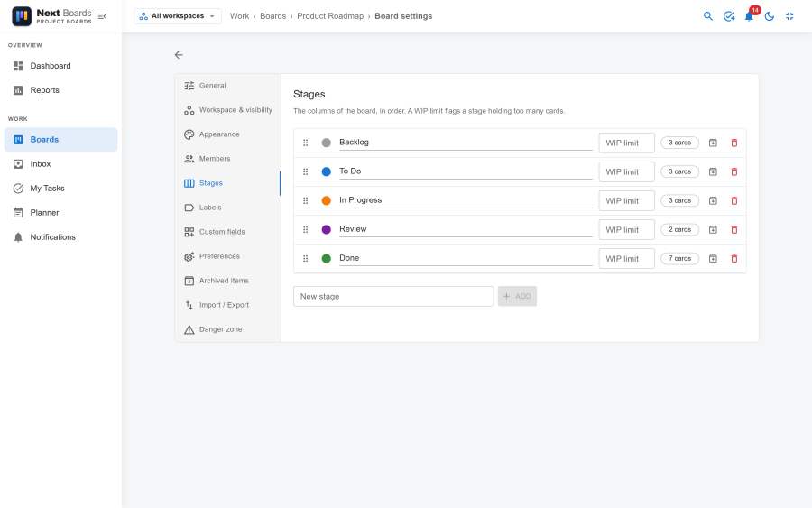Click the ADD stage button
Viewport: 812px width, 508px height.
pos(517,296)
